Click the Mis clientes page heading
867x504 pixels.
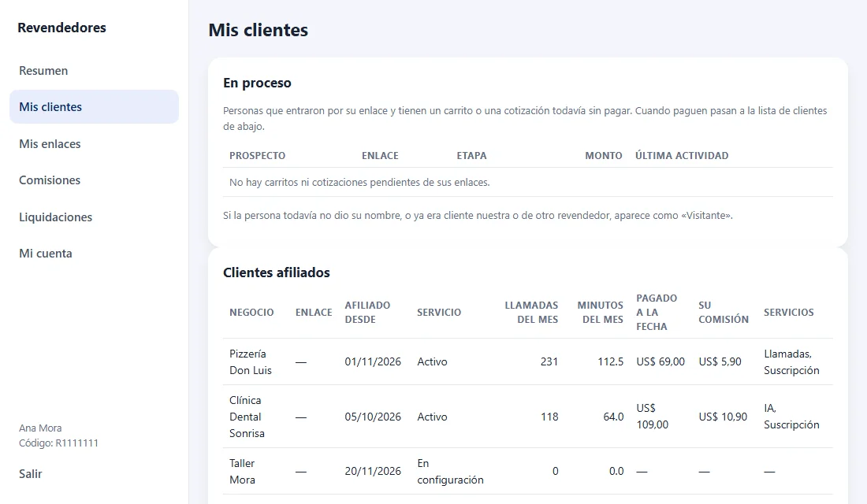tap(259, 30)
